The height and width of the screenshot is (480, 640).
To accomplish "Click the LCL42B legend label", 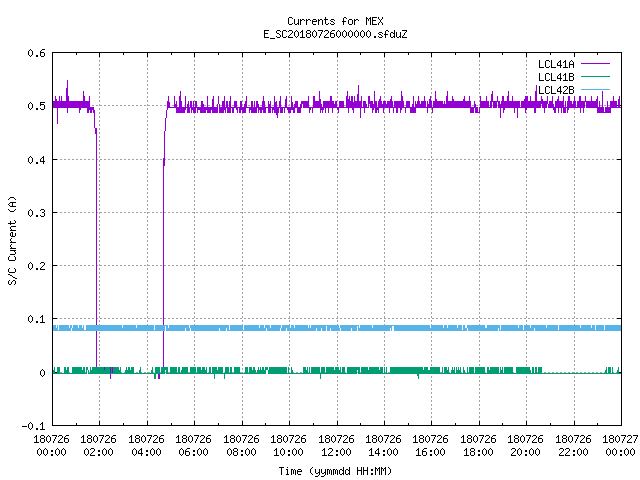I will click(556, 90).
